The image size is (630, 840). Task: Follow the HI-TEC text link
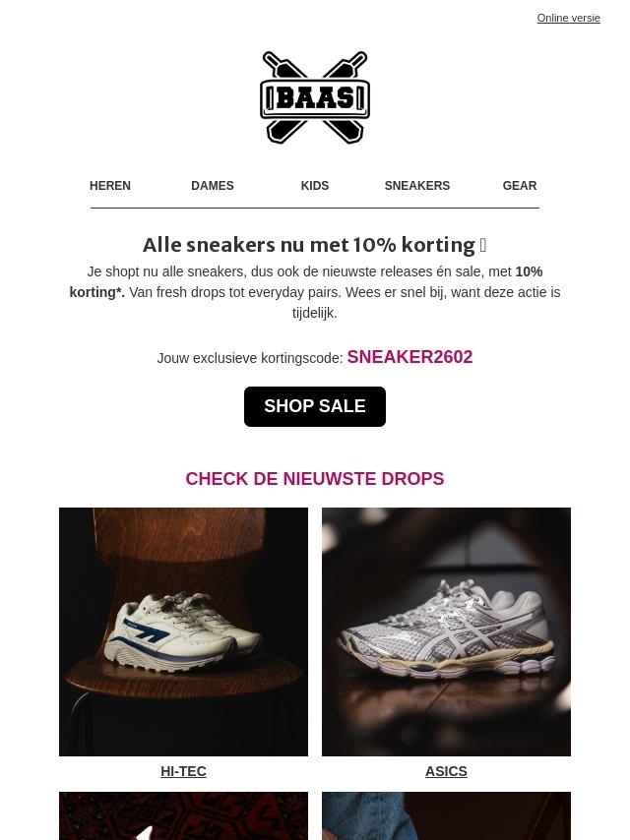(183, 771)
